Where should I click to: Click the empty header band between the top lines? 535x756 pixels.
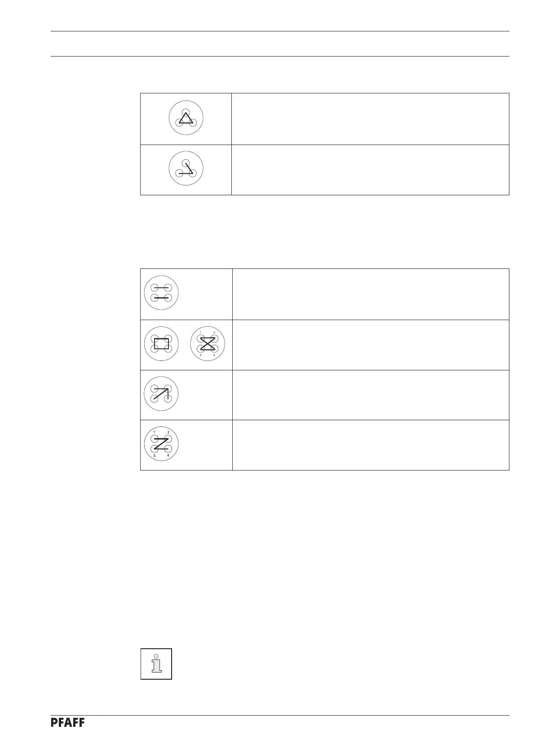279,44
